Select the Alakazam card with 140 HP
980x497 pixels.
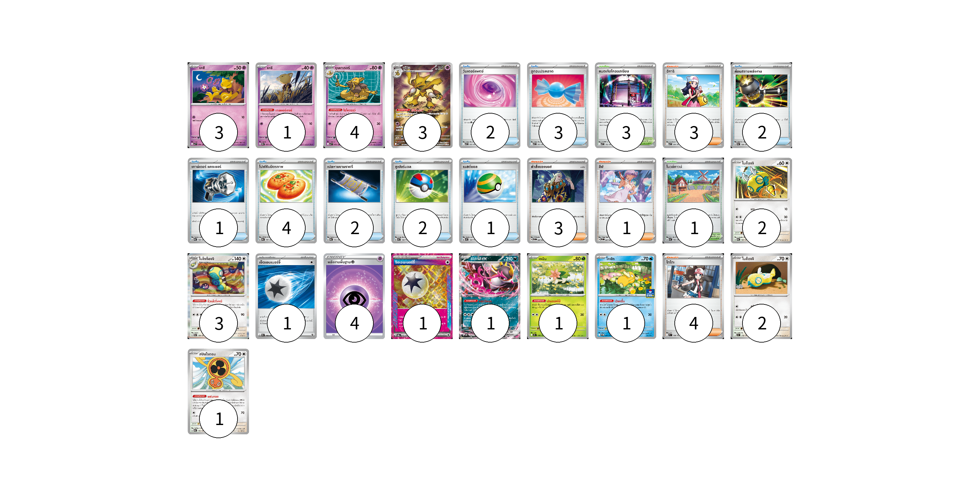[x=422, y=105]
